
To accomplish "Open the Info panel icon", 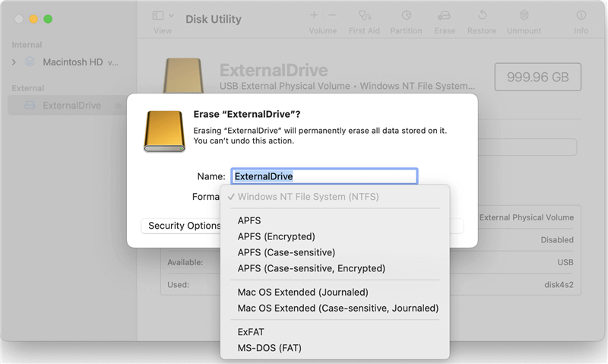I will tap(581, 15).
